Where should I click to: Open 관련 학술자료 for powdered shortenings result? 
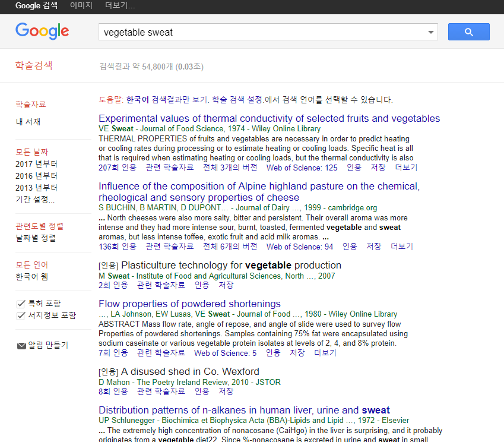coord(161,353)
